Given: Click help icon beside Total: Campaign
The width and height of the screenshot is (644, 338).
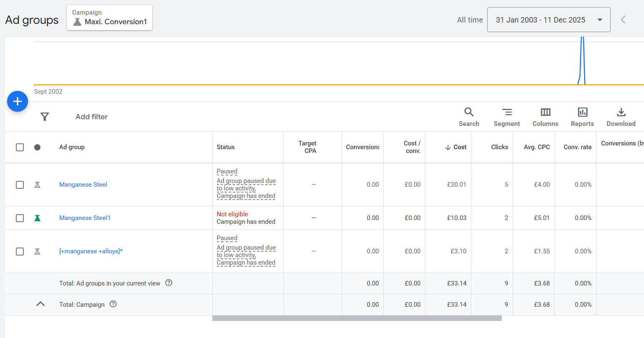Looking at the screenshot, I should (113, 304).
